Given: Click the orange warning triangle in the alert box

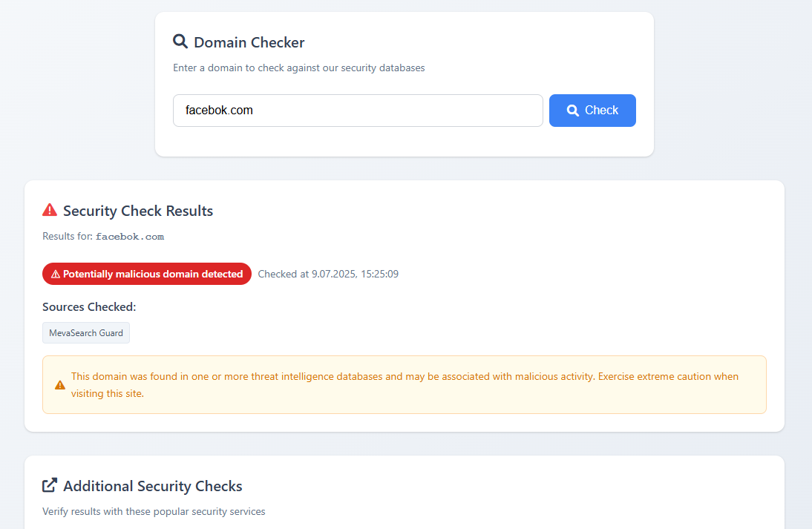Looking at the screenshot, I should coord(60,385).
